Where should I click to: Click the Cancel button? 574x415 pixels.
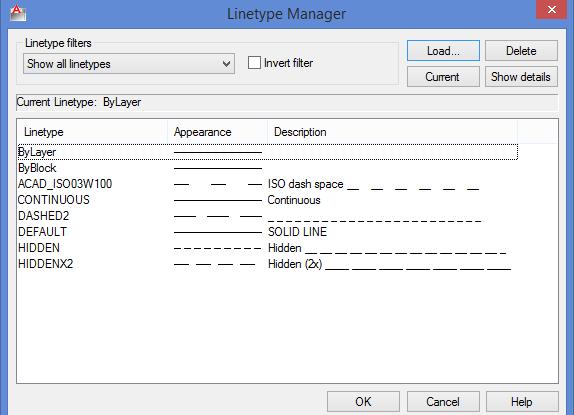click(443, 402)
